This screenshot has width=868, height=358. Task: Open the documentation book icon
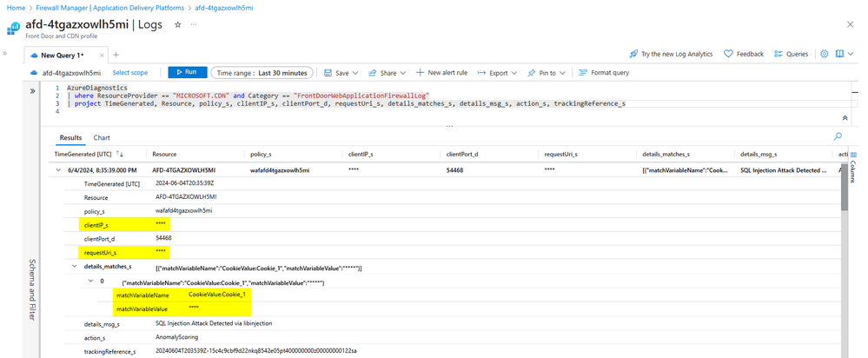click(x=840, y=54)
